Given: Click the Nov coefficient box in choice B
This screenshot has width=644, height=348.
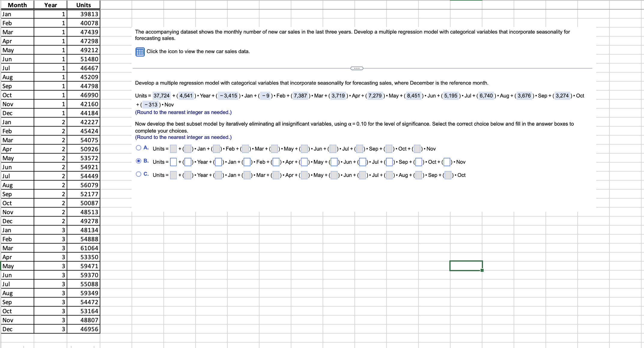Looking at the screenshot, I should point(447,162).
